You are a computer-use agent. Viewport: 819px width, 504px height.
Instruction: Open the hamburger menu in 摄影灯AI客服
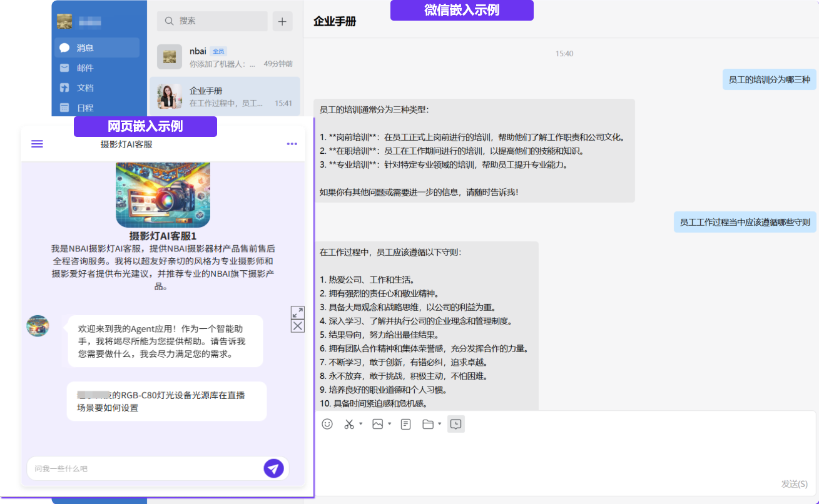coord(37,144)
